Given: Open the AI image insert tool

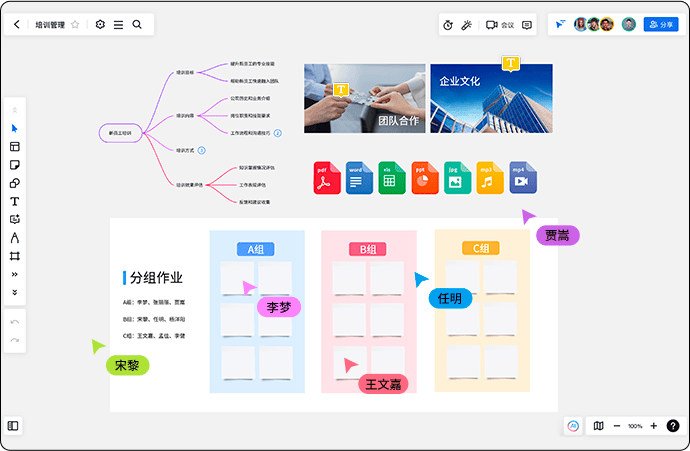Looking at the screenshot, I should pyautogui.click(x=15, y=219).
